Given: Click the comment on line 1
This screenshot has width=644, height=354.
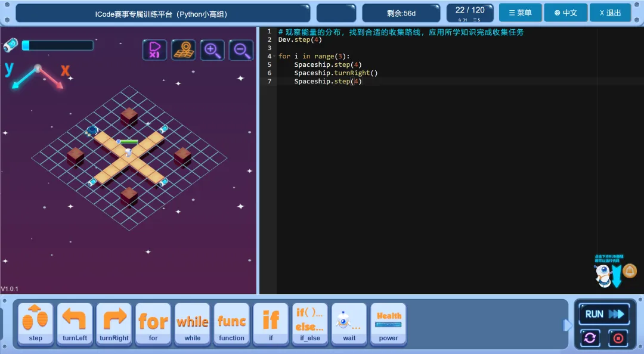Looking at the screenshot, I should (401, 32).
